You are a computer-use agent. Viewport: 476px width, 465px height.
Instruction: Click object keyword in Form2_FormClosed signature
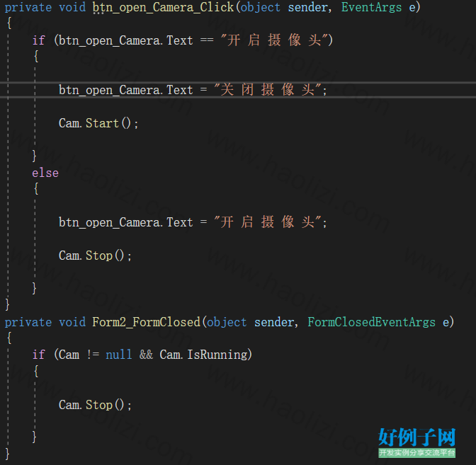coord(227,322)
